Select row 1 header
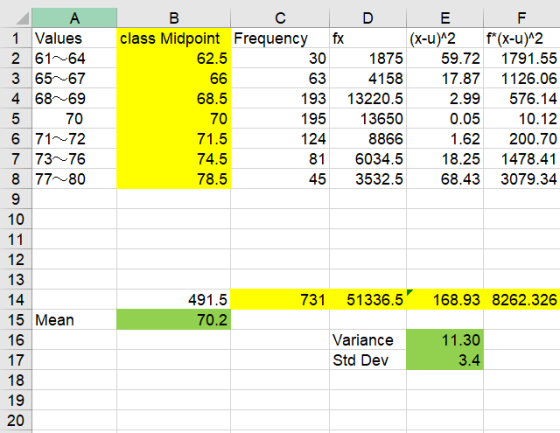The height and width of the screenshot is (433, 560). pos(16,38)
